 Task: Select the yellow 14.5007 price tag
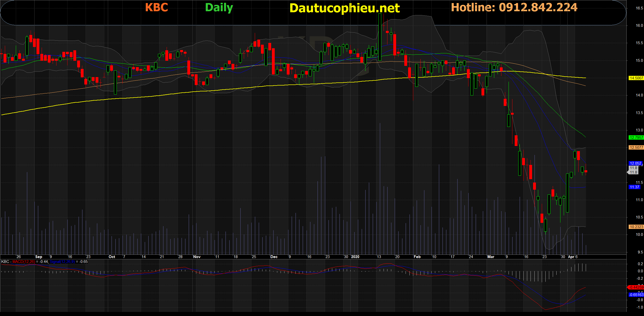(636, 78)
